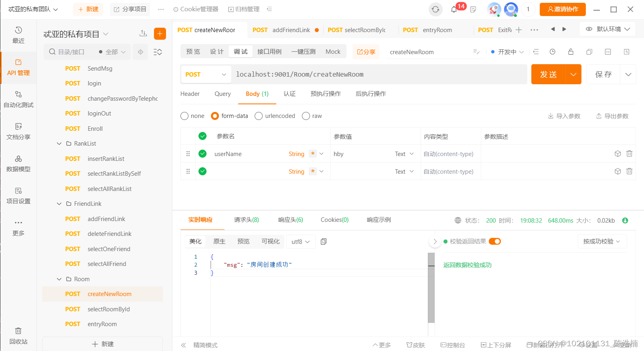
Task: Download the response with the green arrow icon
Action: [625, 220]
